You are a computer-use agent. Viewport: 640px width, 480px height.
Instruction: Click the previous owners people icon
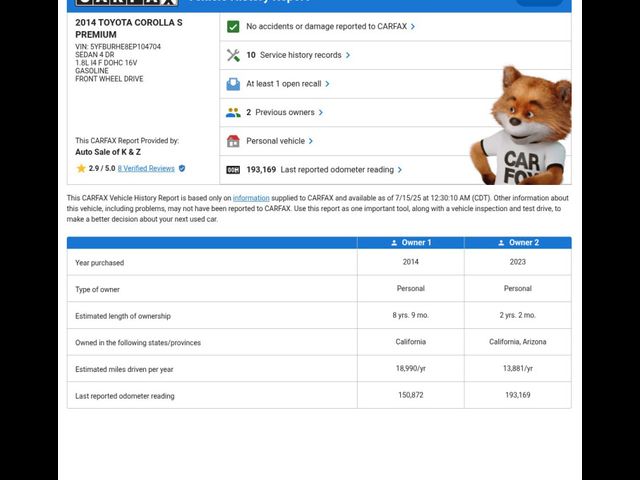233,113
